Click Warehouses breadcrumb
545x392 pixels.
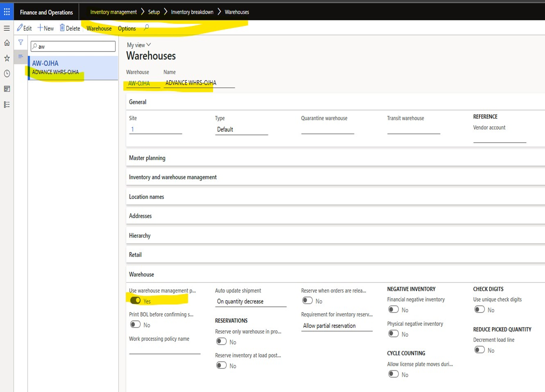tap(237, 12)
